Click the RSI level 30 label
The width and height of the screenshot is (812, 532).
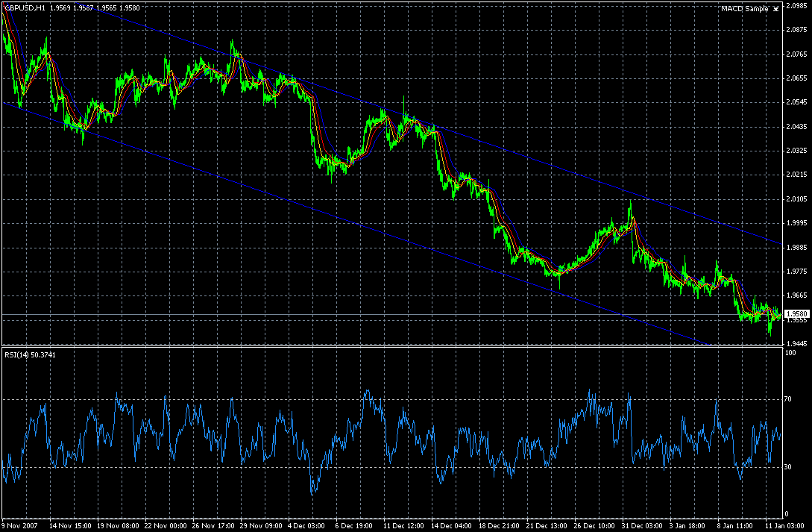[x=788, y=467]
